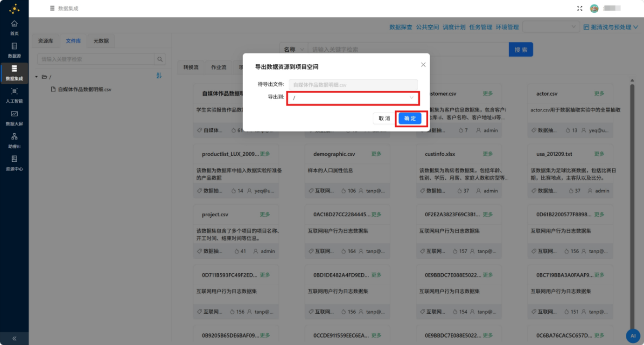Click the download count icon on demographic.csv
The image size is (644, 345).
[343, 191]
